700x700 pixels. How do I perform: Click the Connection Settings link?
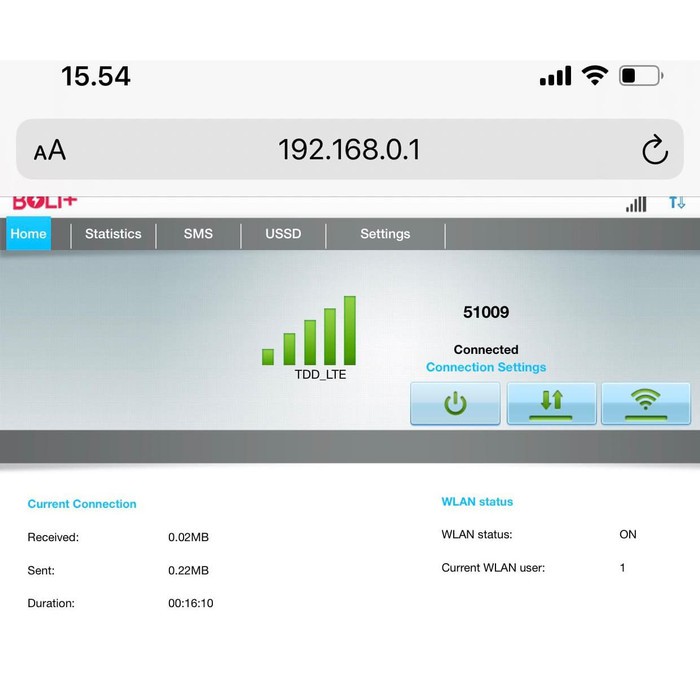(x=486, y=367)
